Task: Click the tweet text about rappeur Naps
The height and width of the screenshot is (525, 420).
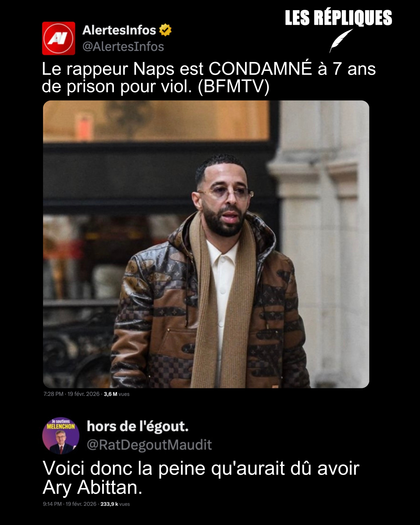Action: 209,78
